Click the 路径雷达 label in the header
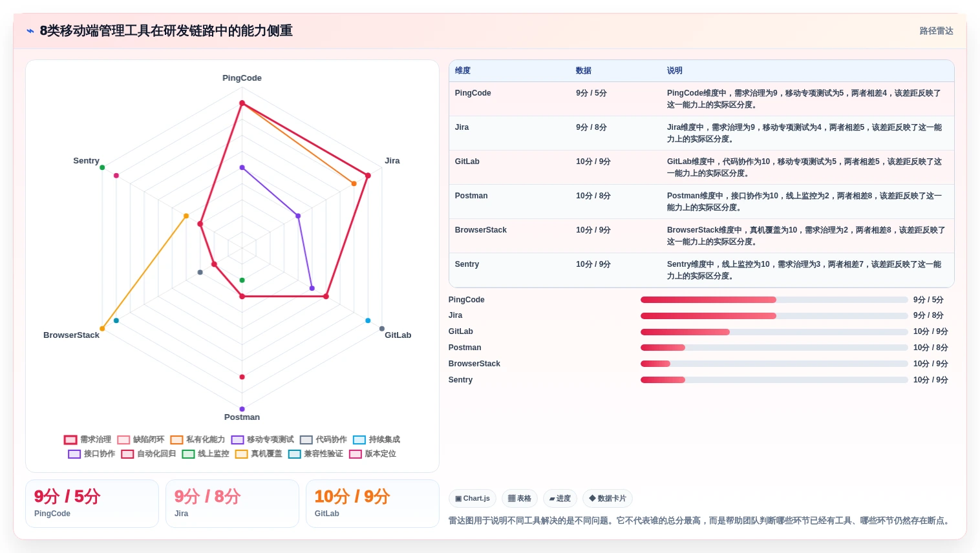 pos(936,31)
